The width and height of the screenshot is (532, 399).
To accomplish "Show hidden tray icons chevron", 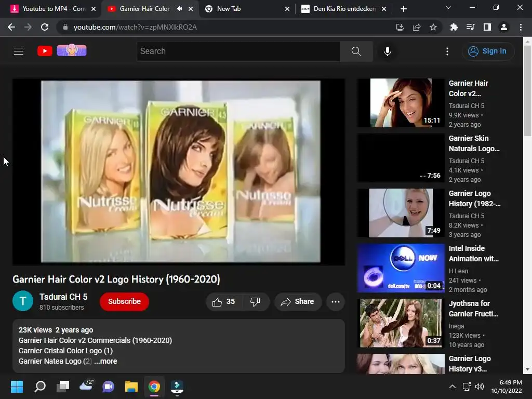I will (453, 387).
